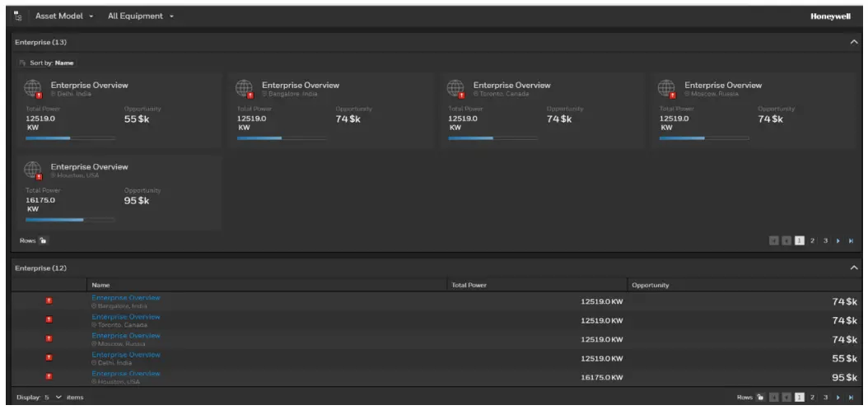Click next page arrow in card panel

coord(838,240)
